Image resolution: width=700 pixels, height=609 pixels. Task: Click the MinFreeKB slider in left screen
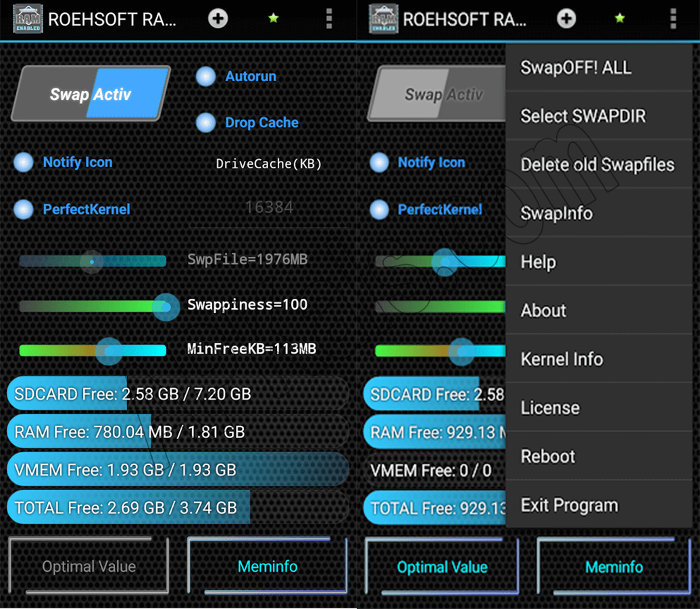[93, 351]
